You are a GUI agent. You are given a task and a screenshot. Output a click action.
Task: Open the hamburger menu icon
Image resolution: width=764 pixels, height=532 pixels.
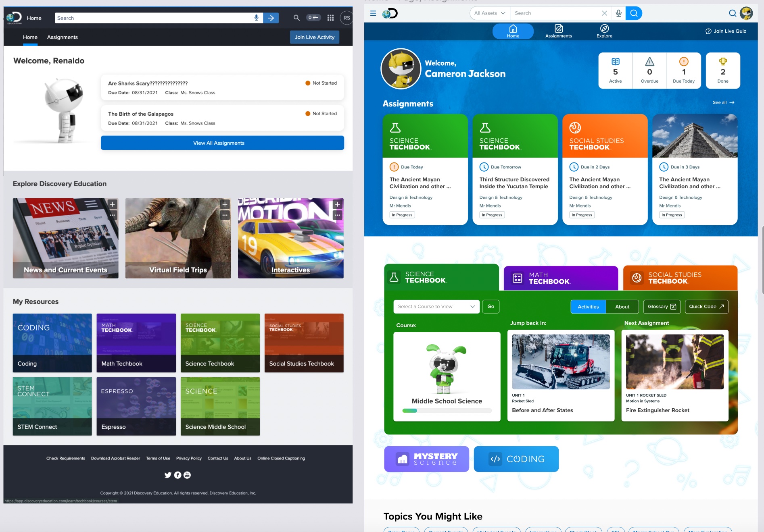(373, 13)
